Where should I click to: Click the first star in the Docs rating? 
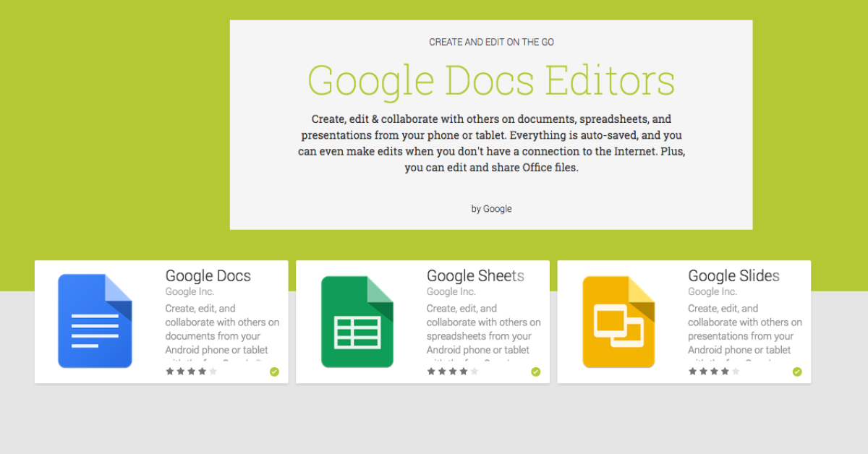click(170, 371)
